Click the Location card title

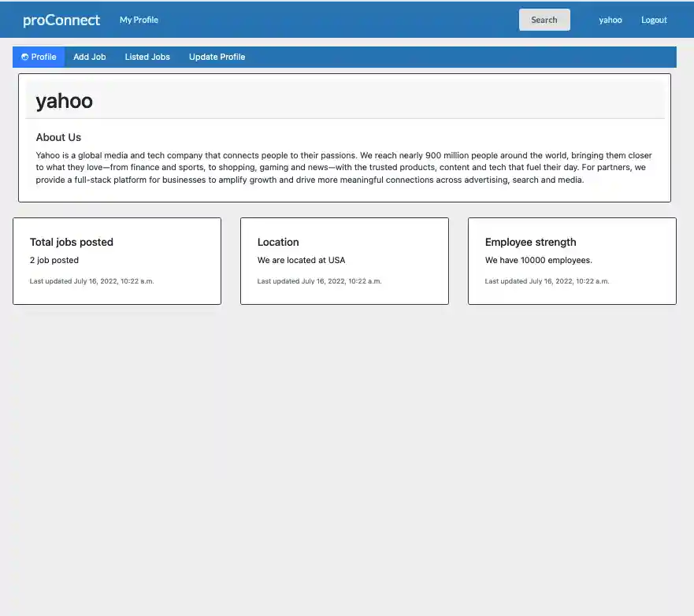[278, 242]
